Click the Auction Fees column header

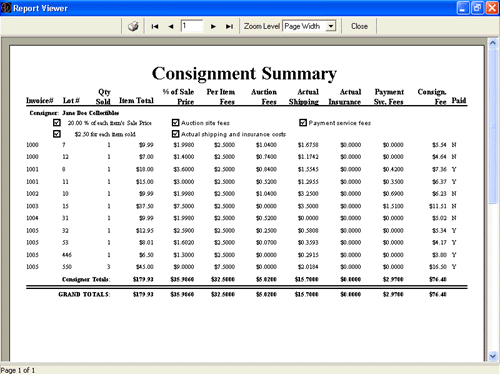tap(264, 97)
